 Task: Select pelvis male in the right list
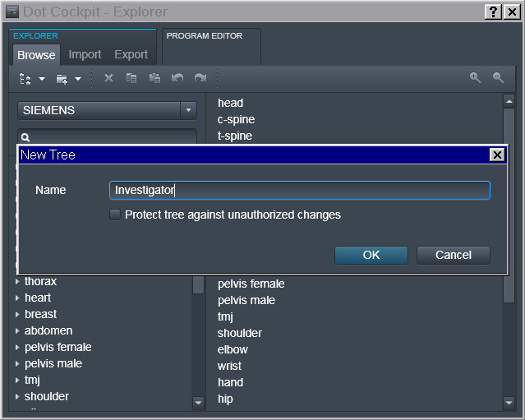246,301
